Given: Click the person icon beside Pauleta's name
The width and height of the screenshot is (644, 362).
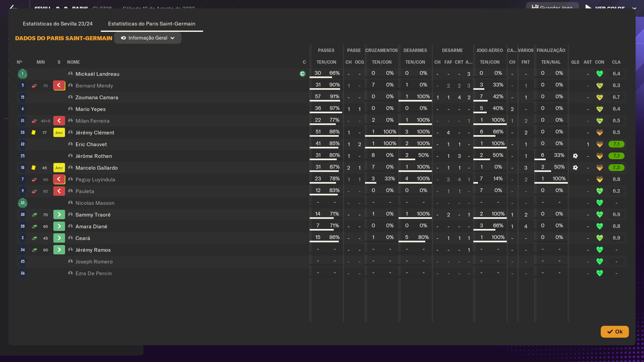Looking at the screenshot, I should [x=70, y=191].
